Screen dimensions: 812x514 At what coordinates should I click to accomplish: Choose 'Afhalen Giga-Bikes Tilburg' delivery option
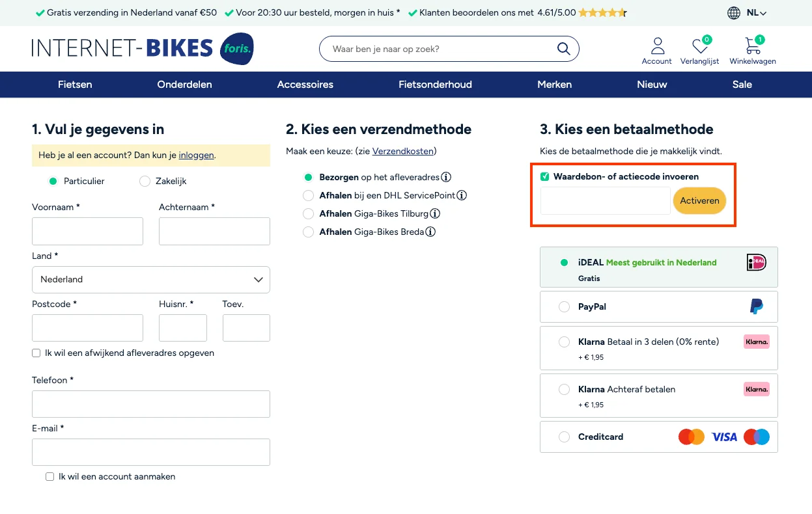[307, 213]
